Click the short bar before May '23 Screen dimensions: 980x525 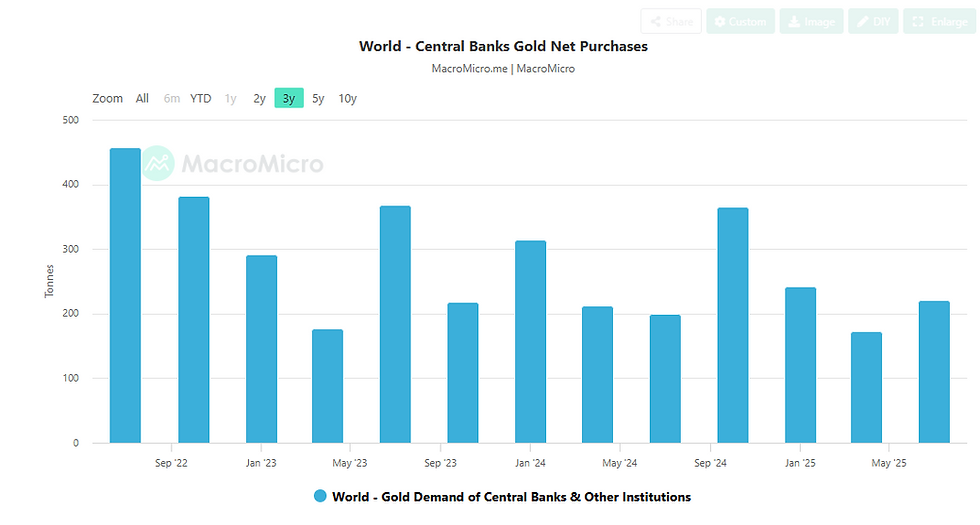pos(328,386)
